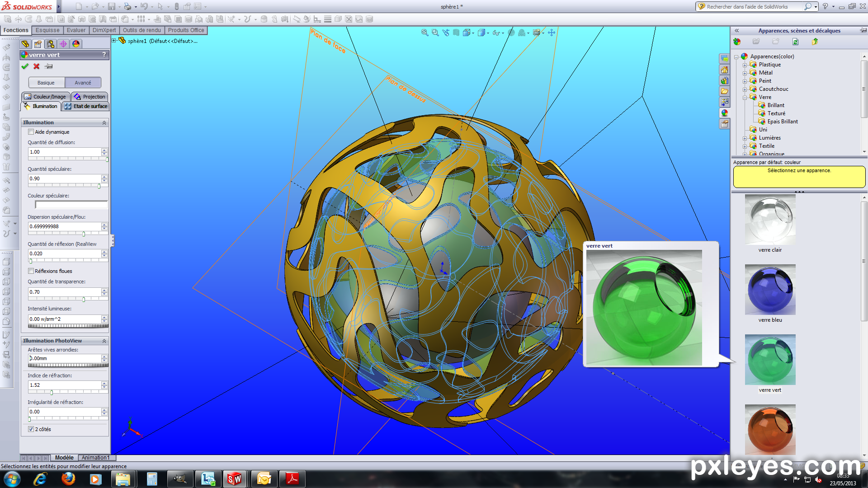The image size is (868, 488).
Task: Expand the Plastique folder in appearances tree
Action: 745,65
